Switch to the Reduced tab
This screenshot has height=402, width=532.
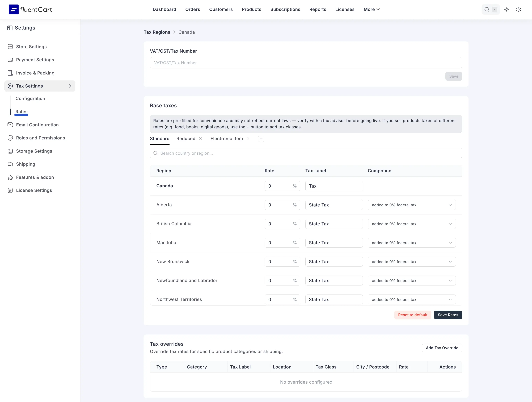186,139
